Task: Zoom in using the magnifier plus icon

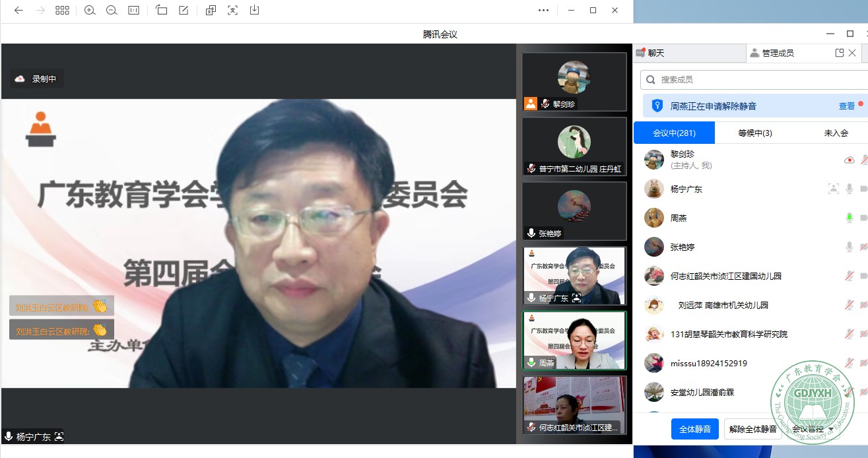Action: click(90, 11)
